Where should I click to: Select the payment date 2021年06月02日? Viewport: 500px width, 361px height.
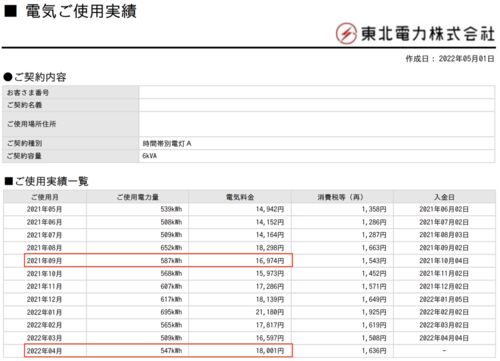(x=444, y=209)
